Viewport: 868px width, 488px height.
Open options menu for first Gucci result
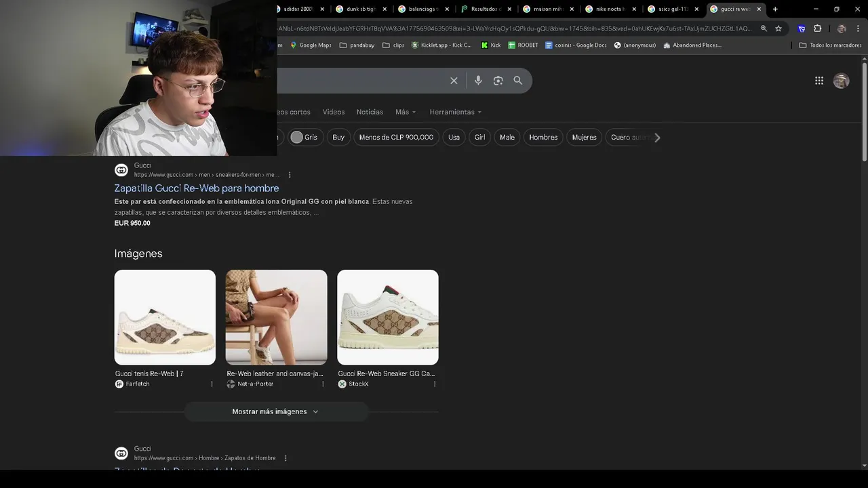(290, 175)
